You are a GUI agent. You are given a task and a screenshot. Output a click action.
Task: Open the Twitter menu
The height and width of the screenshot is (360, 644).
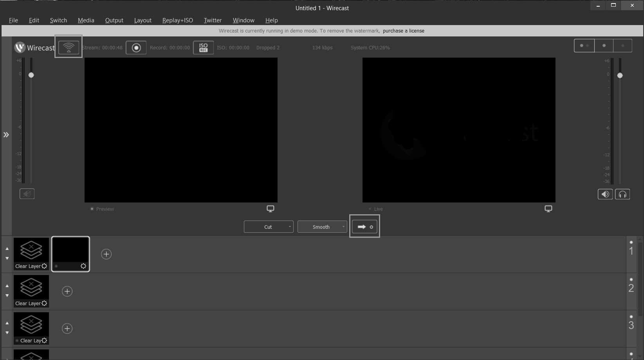point(212,20)
